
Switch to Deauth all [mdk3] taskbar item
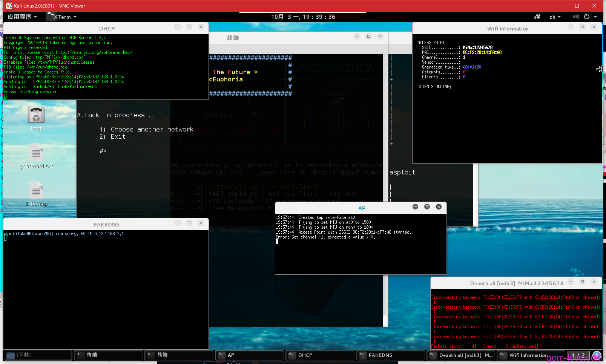pyautogui.click(x=461, y=355)
